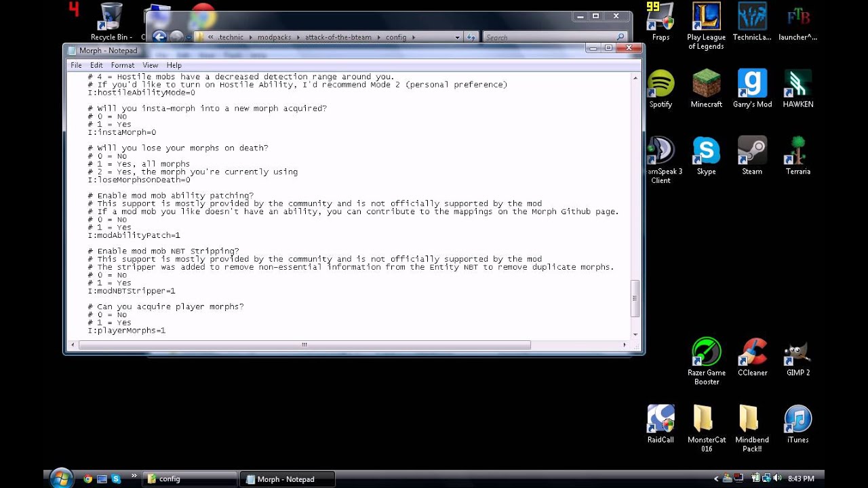This screenshot has width=868, height=488.
Task: Click the line I:instaMorph=0
Action: (121, 132)
